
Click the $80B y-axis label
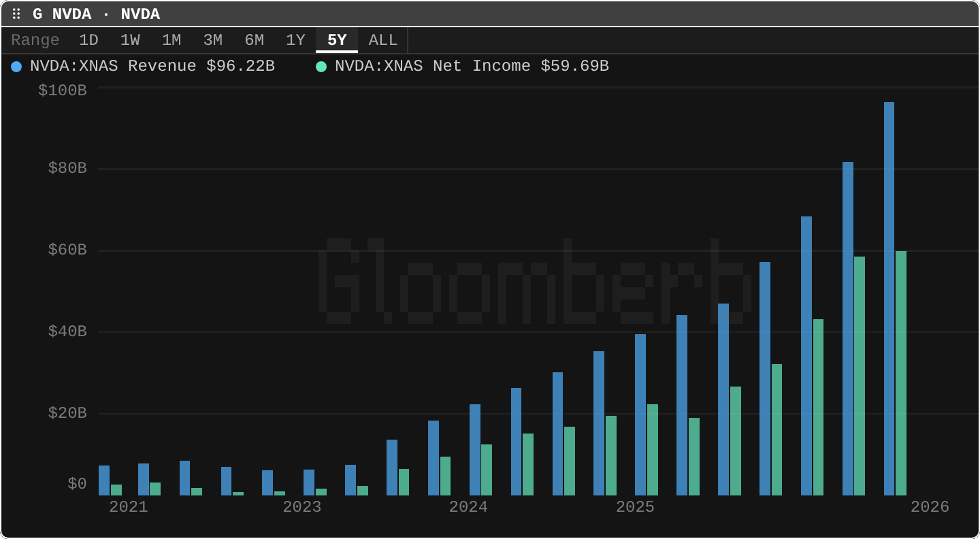click(67, 168)
